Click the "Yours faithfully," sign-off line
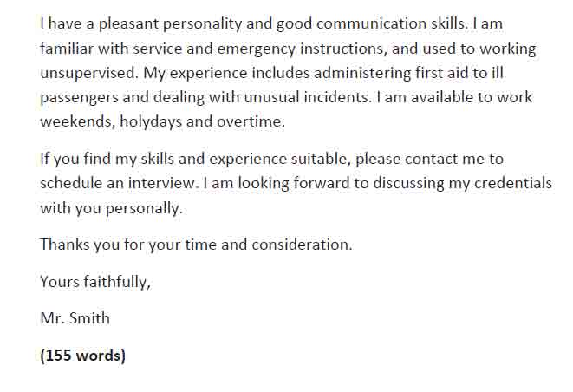The image size is (573, 392). tap(95, 281)
